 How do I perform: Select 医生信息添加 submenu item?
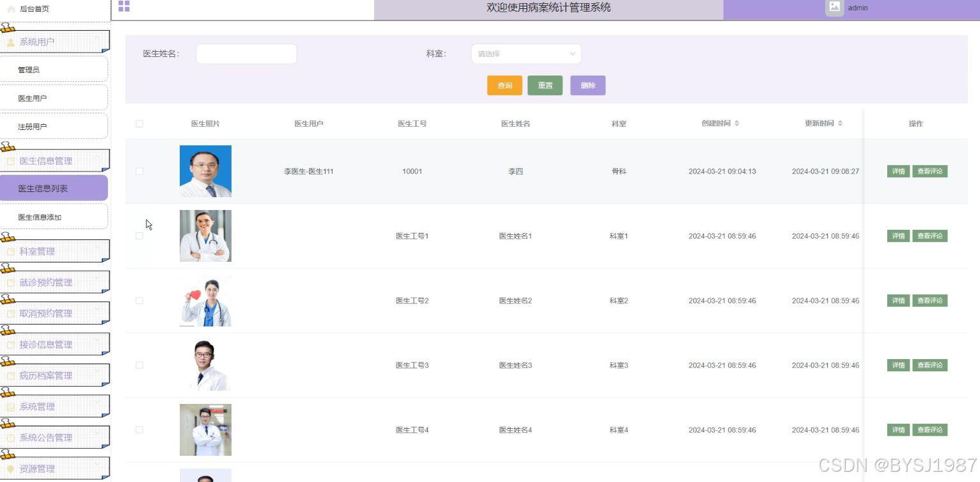pyautogui.click(x=54, y=217)
